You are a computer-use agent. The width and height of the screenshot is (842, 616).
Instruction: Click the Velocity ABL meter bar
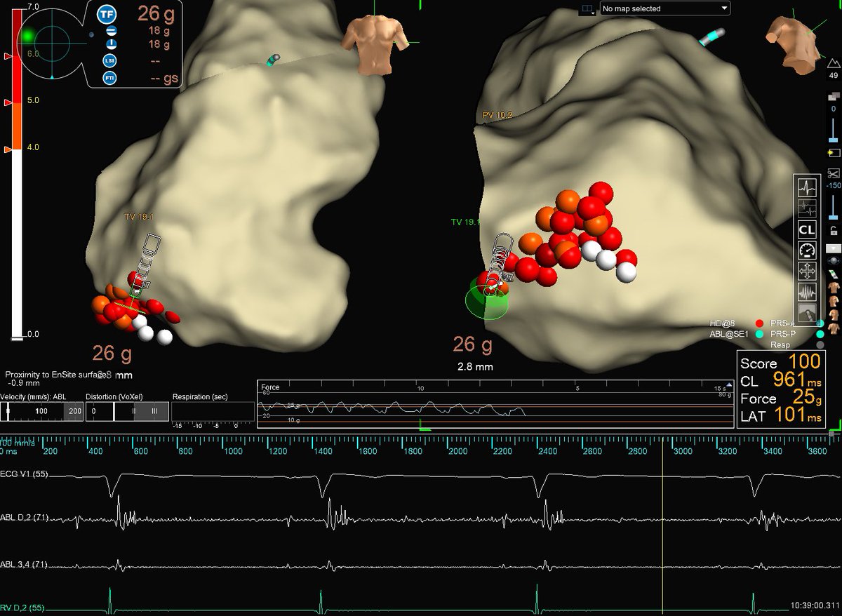[41, 412]
